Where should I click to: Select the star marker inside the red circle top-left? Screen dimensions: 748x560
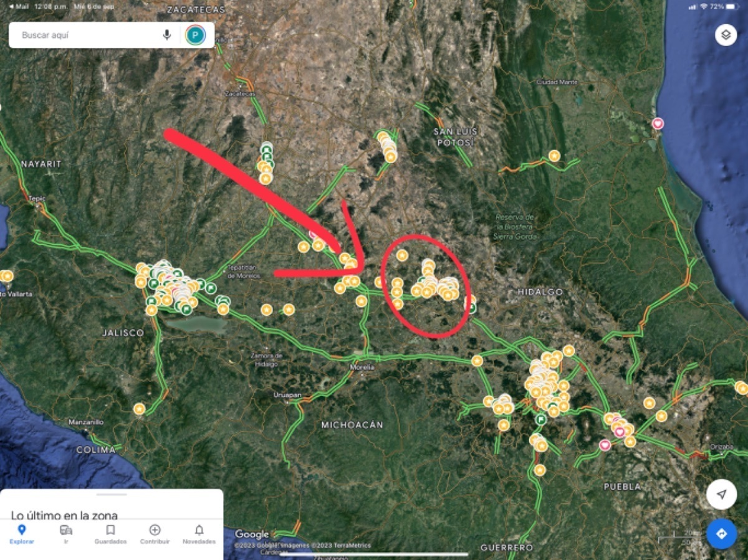point(402,255)
